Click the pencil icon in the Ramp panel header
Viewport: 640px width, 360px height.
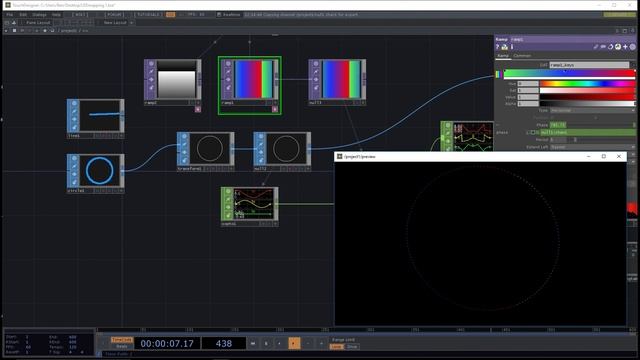pyautogui.click(x=596, y=47)
